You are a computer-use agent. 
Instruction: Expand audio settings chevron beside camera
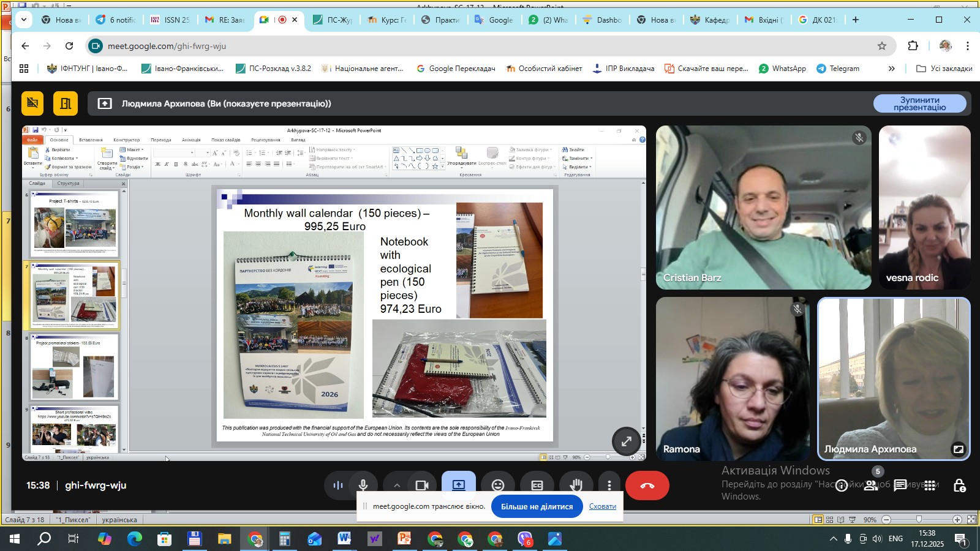coord(397,485)
